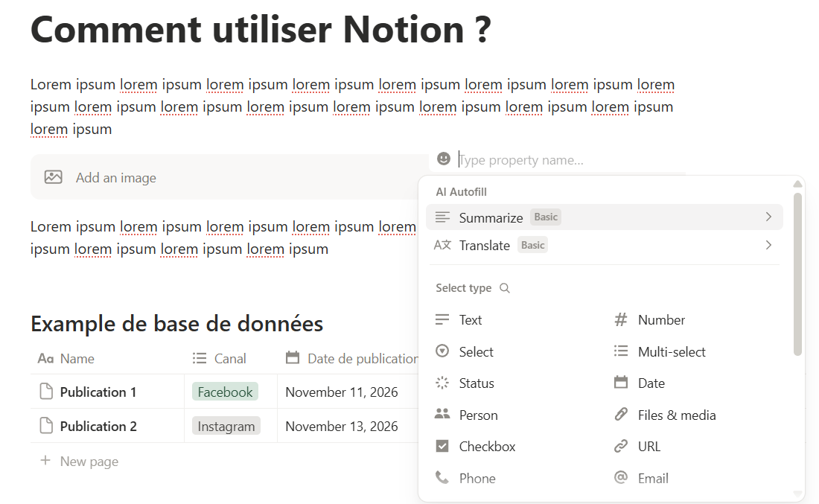Open the Publication 2 page
Viewport: 819px width, 504px height.
click(x=98, y=426)
